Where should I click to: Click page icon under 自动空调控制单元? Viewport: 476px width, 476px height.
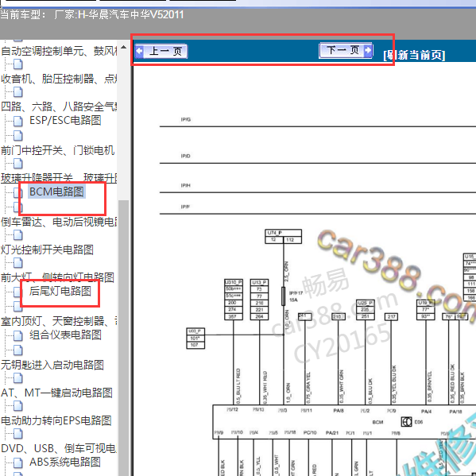click(x=18, y=64)
